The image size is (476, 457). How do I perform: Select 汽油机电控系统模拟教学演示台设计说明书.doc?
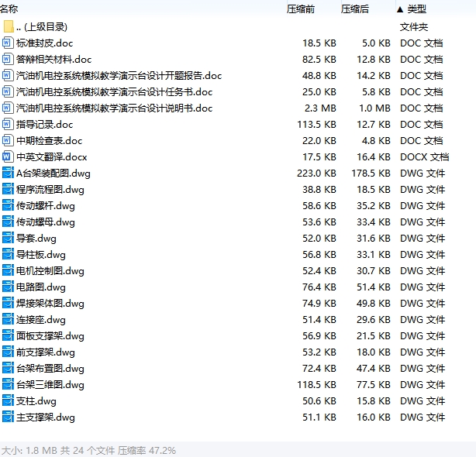coord(115,108)
